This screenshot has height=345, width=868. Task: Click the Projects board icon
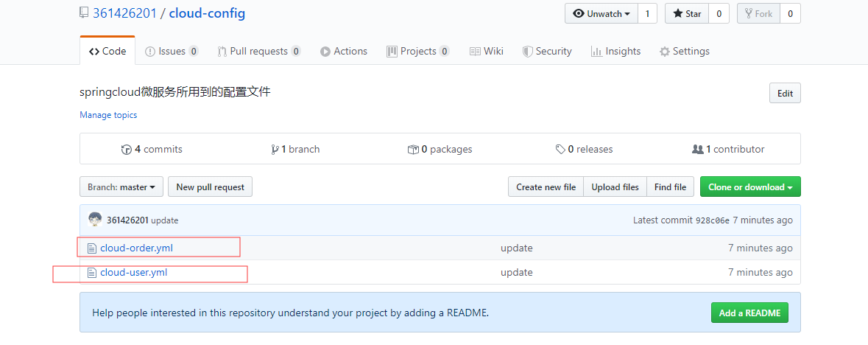(x=392, y=52)
